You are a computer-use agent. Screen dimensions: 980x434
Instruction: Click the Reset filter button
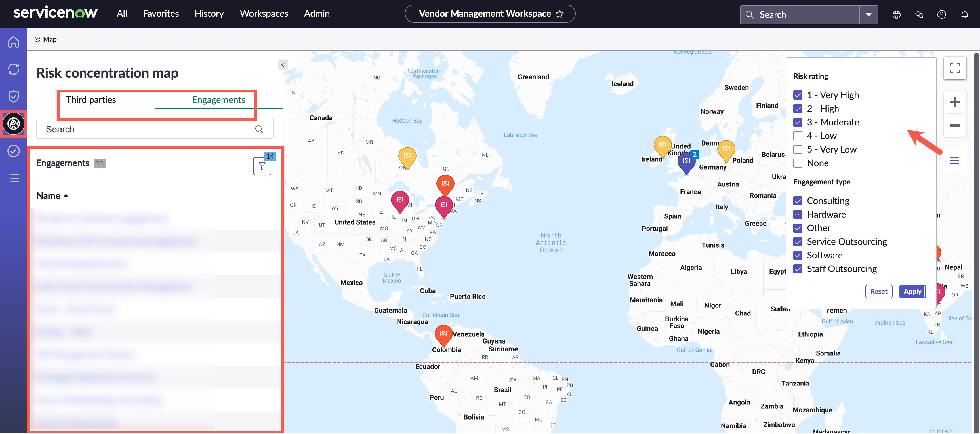(878, 292)
